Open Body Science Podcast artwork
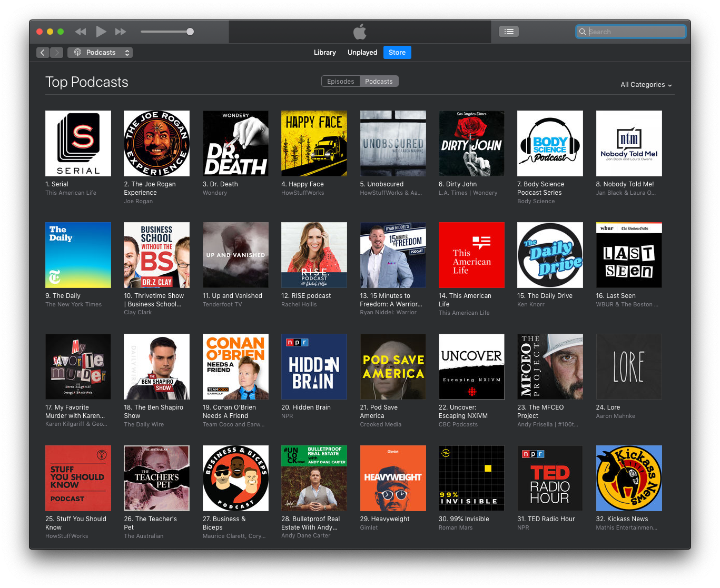720x588 pixels. coord(550,143)
